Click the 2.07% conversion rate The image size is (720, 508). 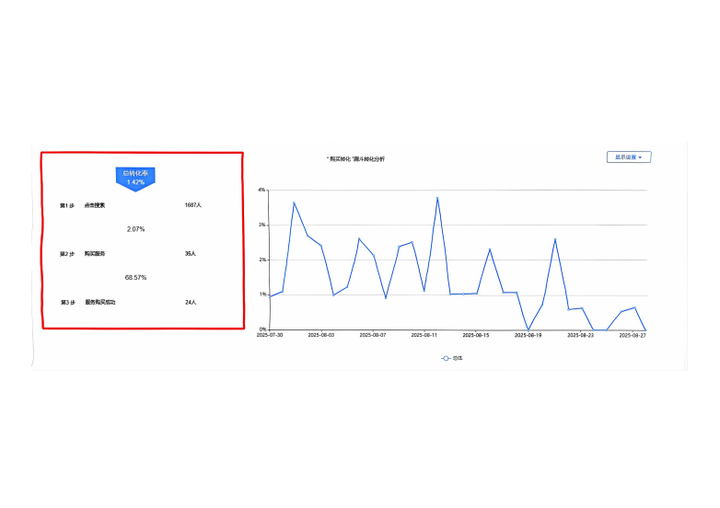(136, 229)
